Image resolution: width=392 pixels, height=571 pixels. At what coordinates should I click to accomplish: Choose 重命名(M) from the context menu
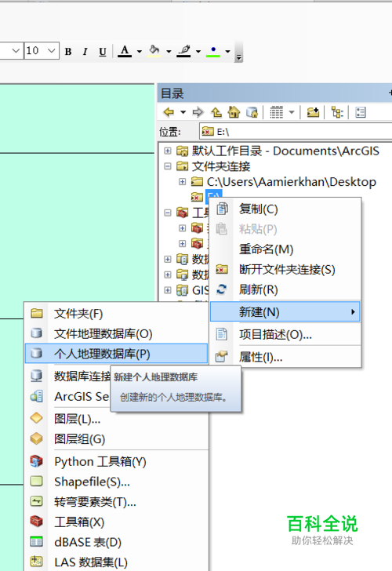coord(285,249)
